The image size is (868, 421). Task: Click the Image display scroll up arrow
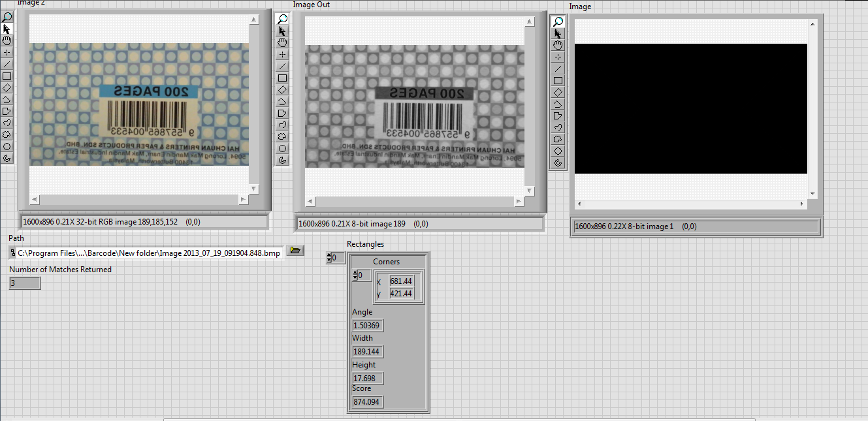coord(812,25)
